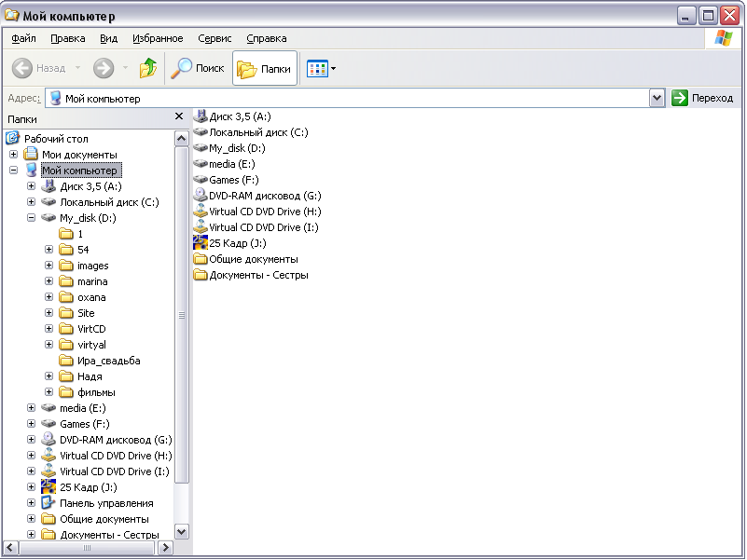747x560 pixels.
Task: Click the folder tree vertical scrollbar thumb
Action: (x=182, y=315)
